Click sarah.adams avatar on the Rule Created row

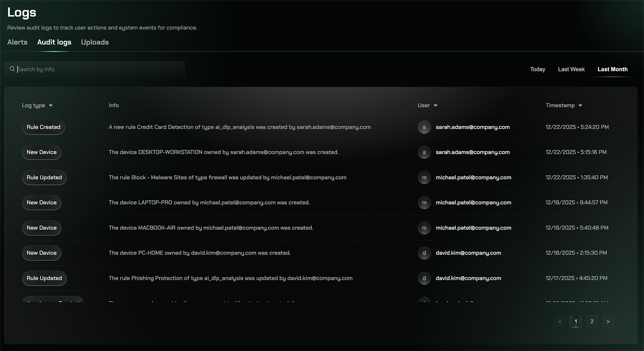click(x=424, y=127)
